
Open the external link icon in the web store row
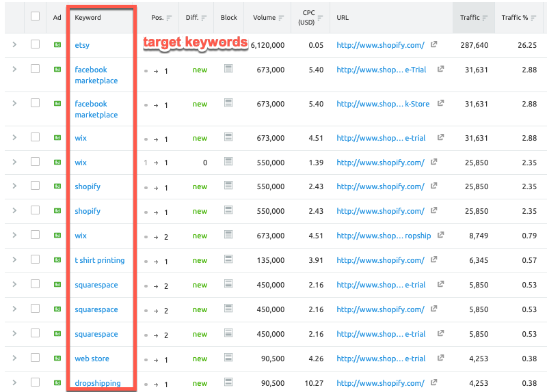click(440, 357)
